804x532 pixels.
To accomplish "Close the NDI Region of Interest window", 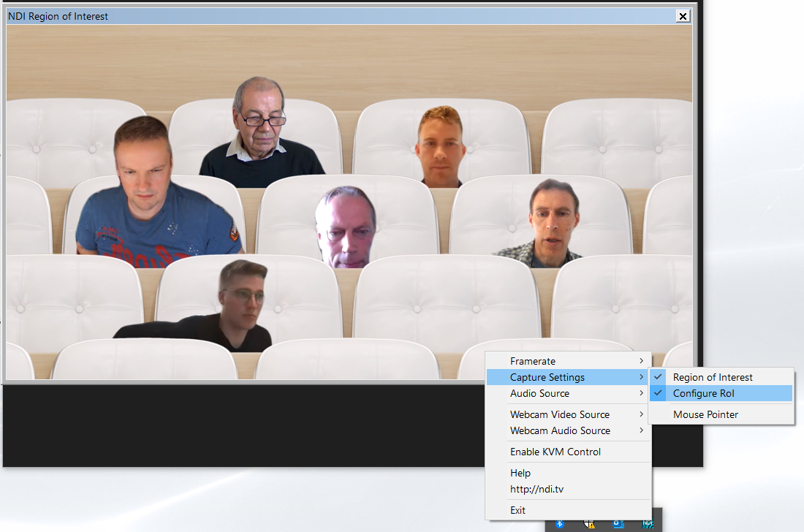I will point(683,16).
